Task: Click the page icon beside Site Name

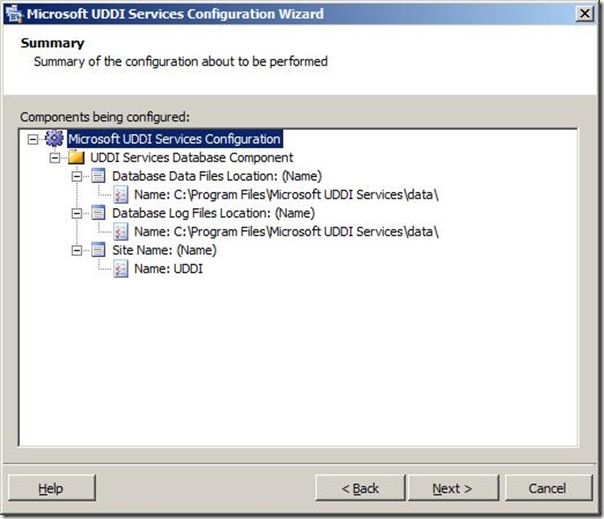Action: pyautogui.click(x=98, y=250)
